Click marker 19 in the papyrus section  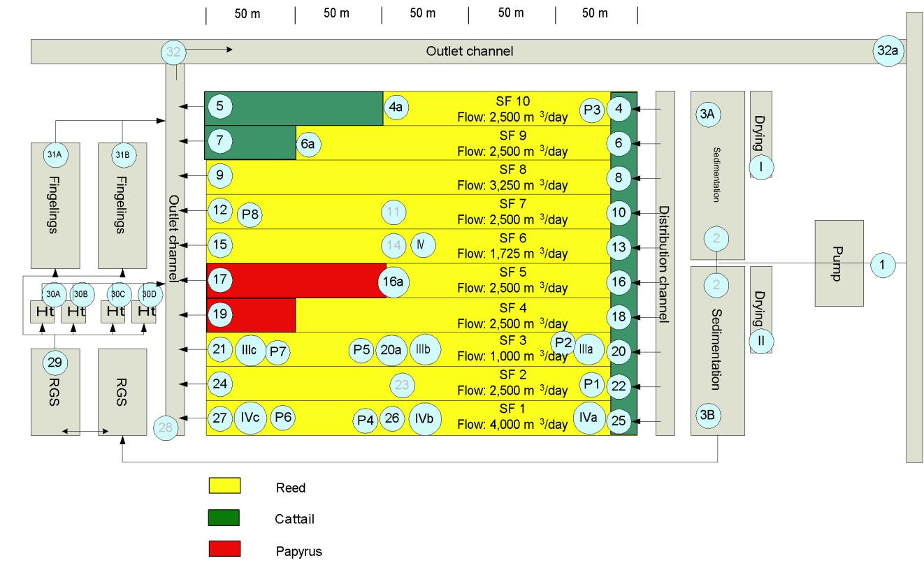(x=219, y=315)
